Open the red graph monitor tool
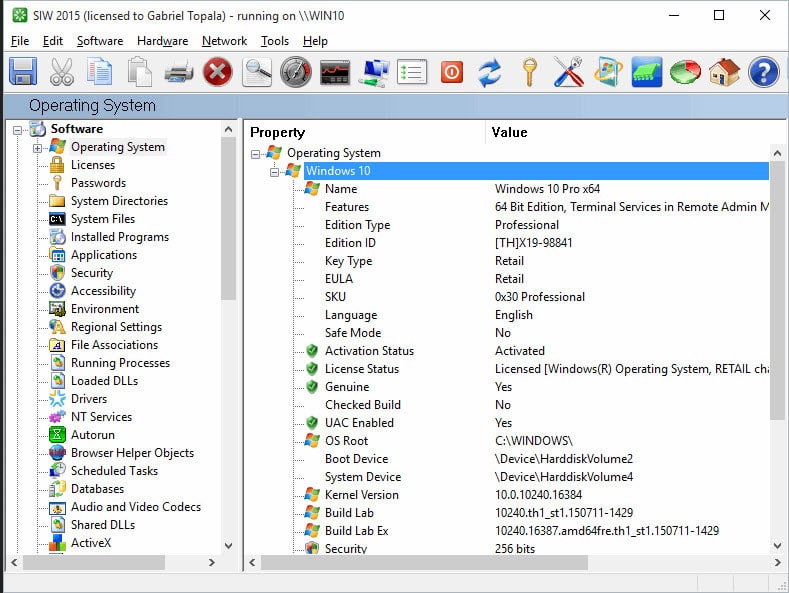This screenshot has height=593, width=789. click(335, 72)
